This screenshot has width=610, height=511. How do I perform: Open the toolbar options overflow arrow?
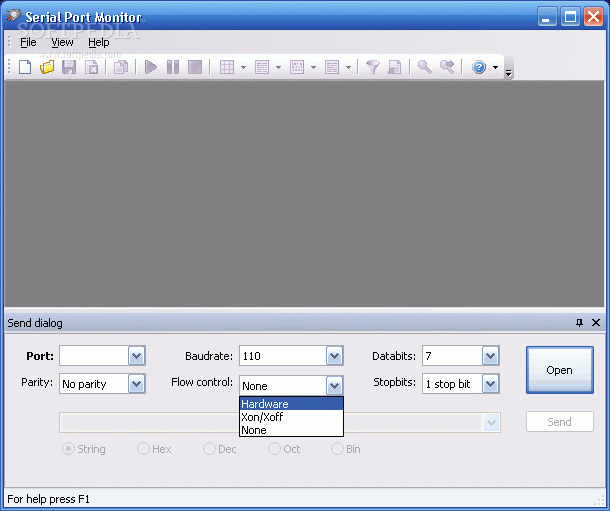(x=508, y=72)
